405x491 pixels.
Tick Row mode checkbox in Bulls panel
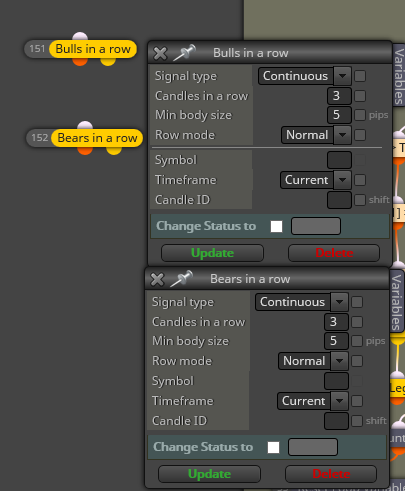[360, 135]
